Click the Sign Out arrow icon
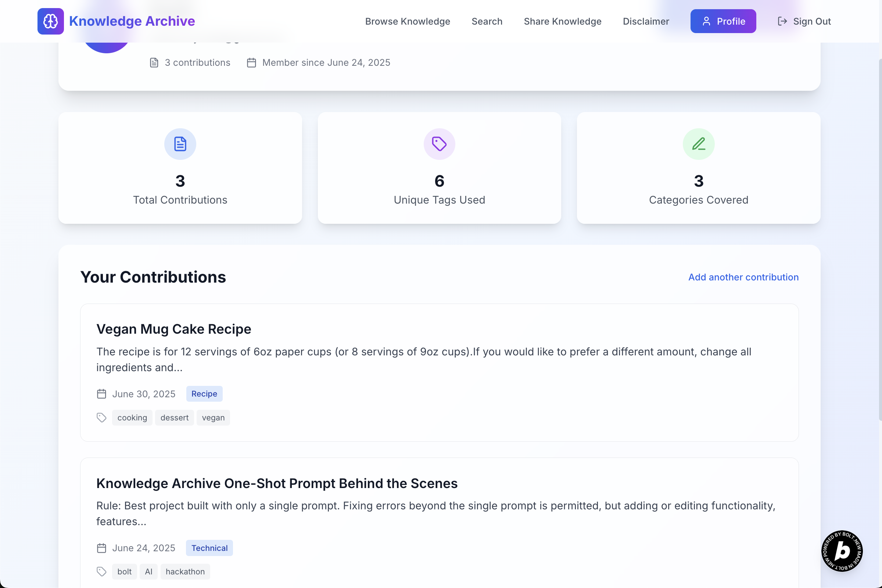Viewport: 882px width, 588px height. 782,21
